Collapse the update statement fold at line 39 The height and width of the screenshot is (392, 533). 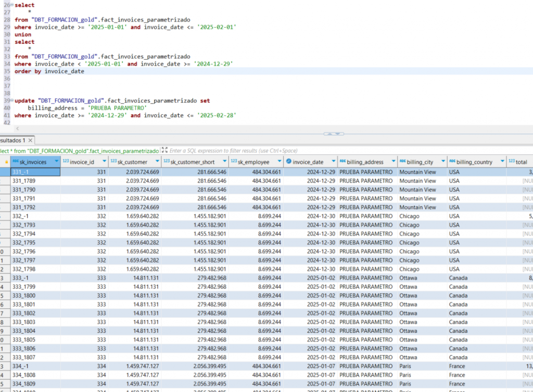pos(12,100)
